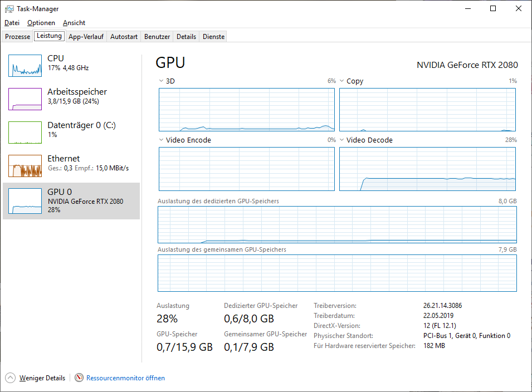Switch to the App-Verlauf tab
Image resolution: width=532 pixels, height=392 pixels.
86,37
